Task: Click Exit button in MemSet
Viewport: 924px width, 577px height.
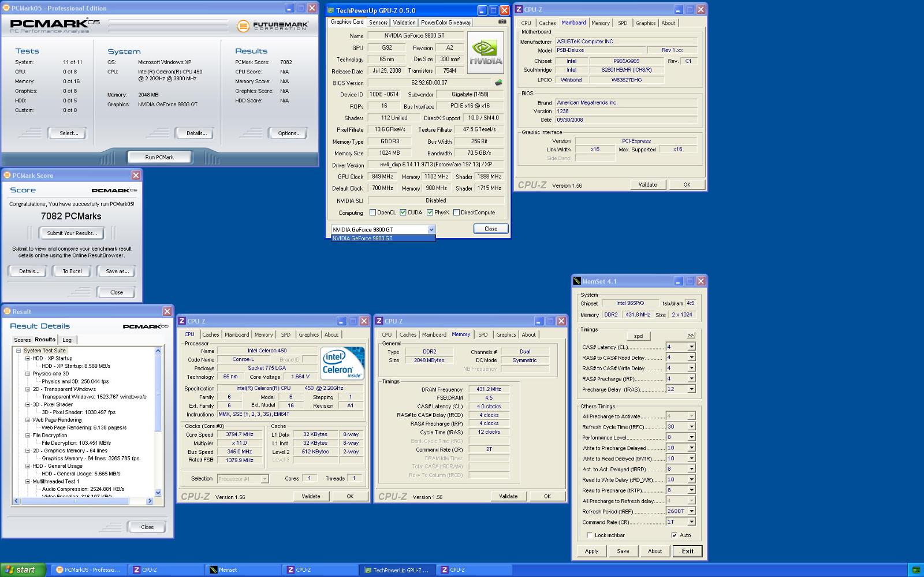Action: click(x=687, y=551)
